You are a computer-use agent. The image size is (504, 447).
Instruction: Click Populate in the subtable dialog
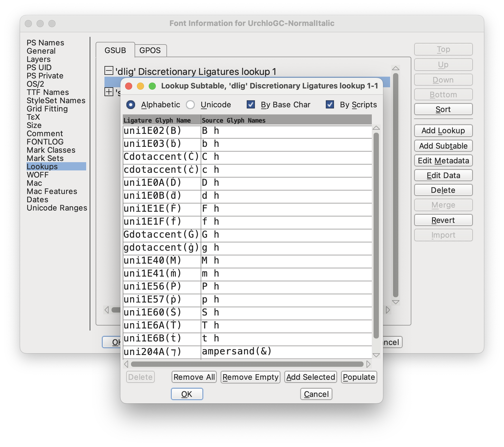click(359, 377)
